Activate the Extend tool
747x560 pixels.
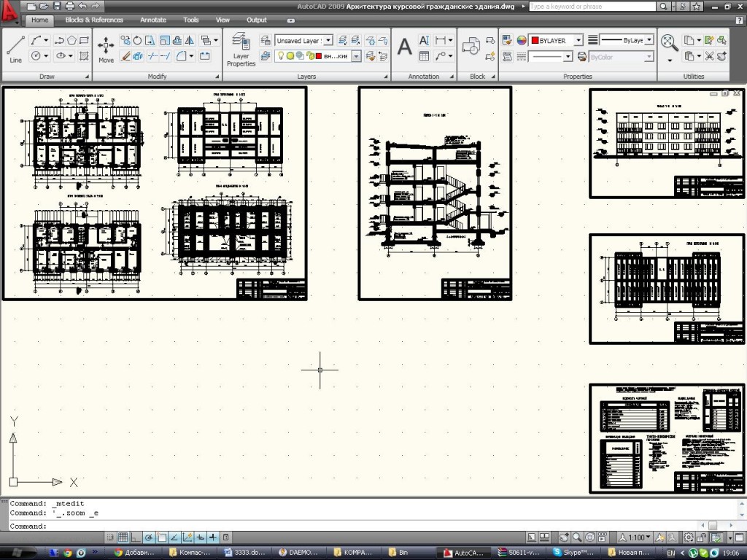click(165, 56)
